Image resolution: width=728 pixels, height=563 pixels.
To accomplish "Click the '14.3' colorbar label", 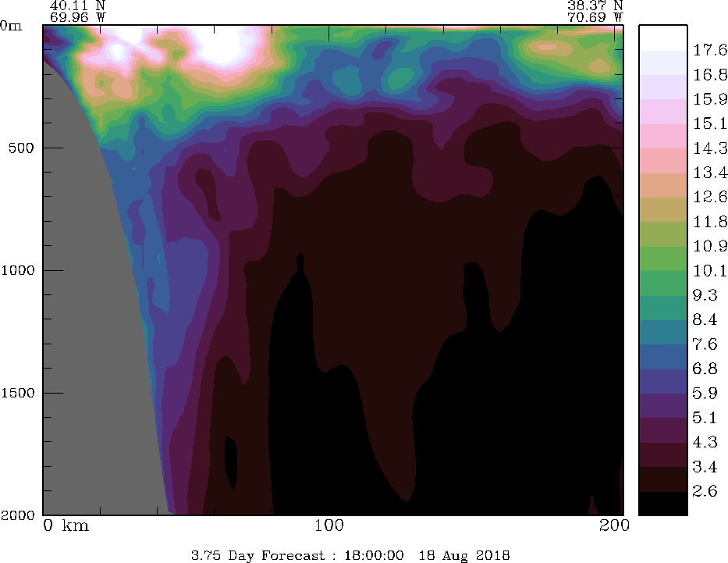I will pyautogui.click(x=710, y=148).
